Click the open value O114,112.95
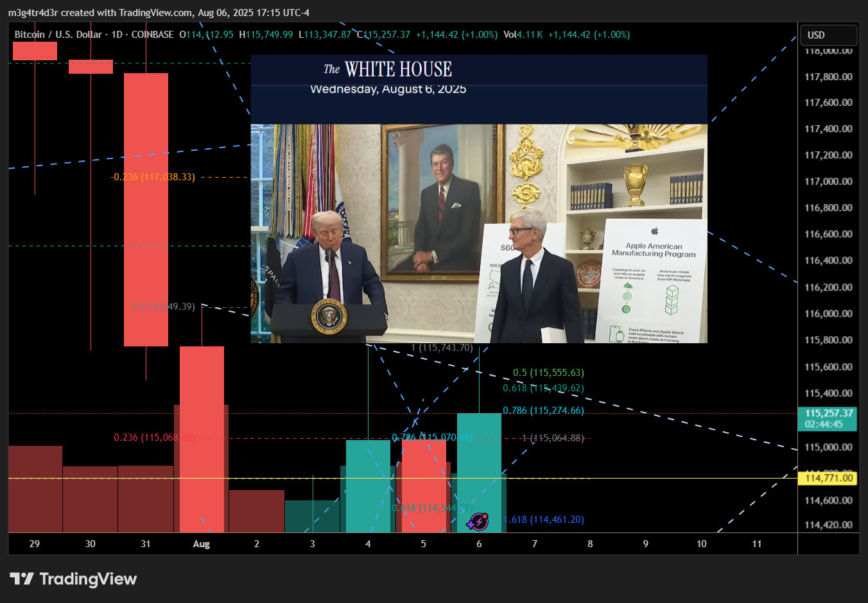This screenshot has height=603, width=868. 206,35
